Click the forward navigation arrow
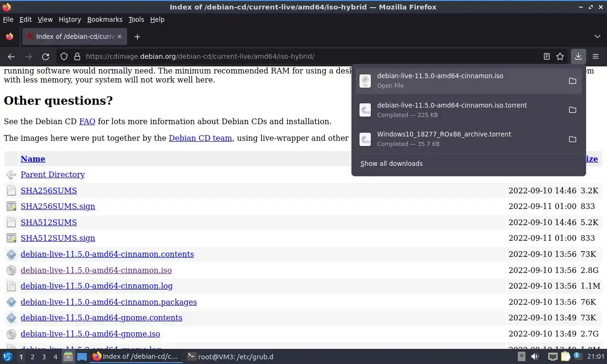The width and height of the screenshot is (607, 364). pos(28,56)
